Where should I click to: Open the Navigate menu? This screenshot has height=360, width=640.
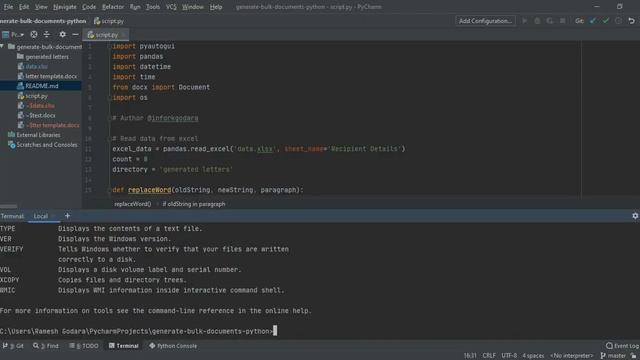click(x=64, y=7)
